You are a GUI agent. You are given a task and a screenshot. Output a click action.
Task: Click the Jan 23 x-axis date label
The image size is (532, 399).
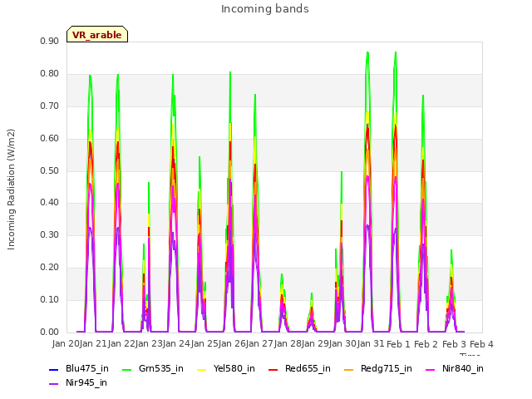[x=149, y=344]
